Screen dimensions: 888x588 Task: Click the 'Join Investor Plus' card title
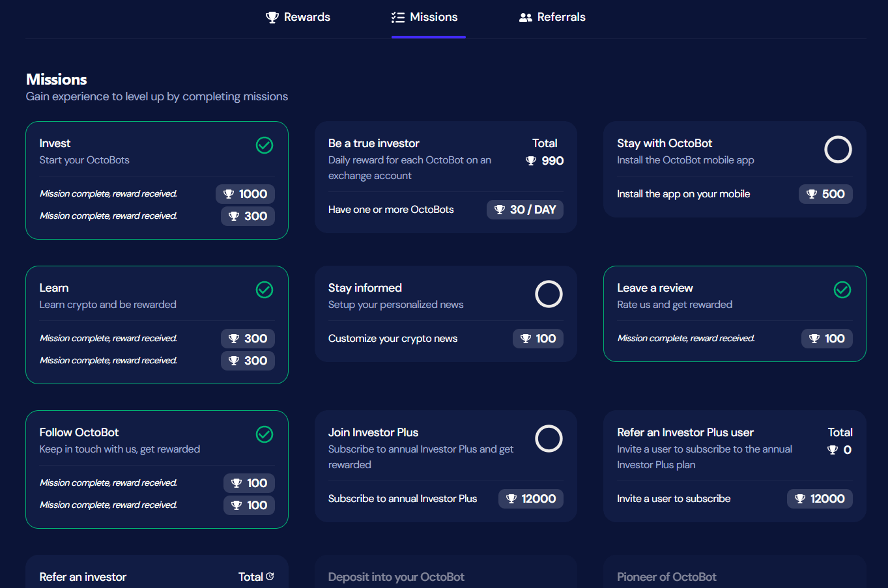(x=373, y=432)
